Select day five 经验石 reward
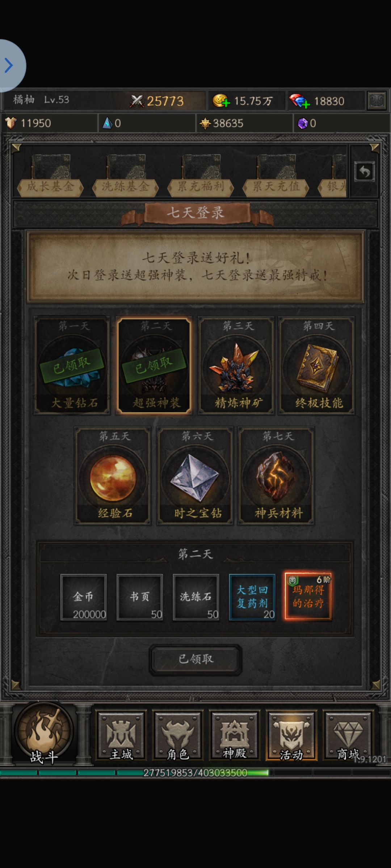 click(113, 476)
